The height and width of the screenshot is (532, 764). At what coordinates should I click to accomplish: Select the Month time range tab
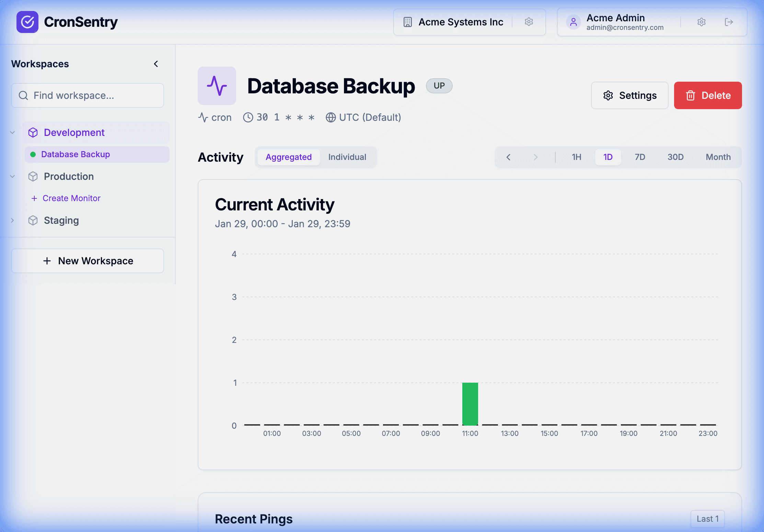[x=718, y=157]
